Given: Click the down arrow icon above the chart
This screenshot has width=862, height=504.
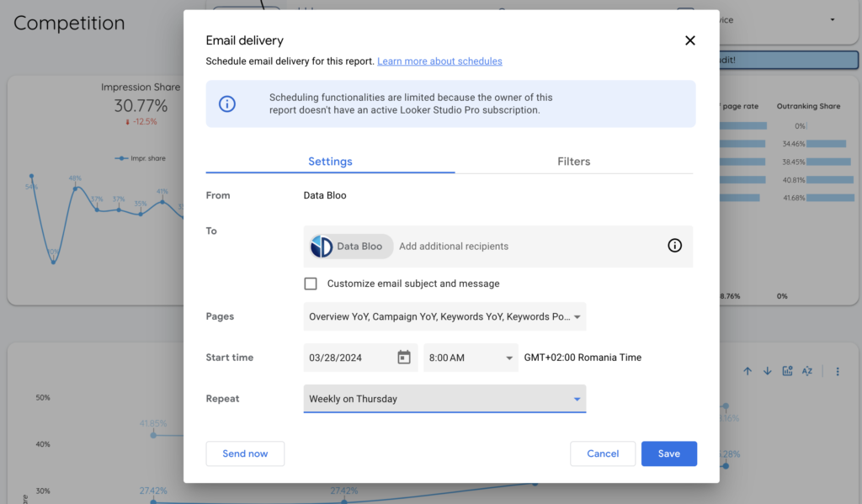Looking at the screenshot, I should click(x=767, y=369).
